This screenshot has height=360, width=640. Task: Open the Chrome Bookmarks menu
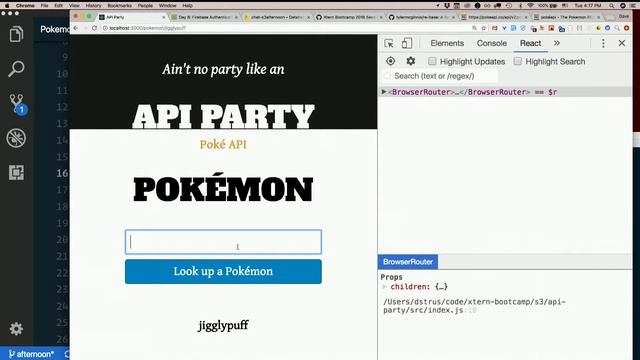point(119,6)
